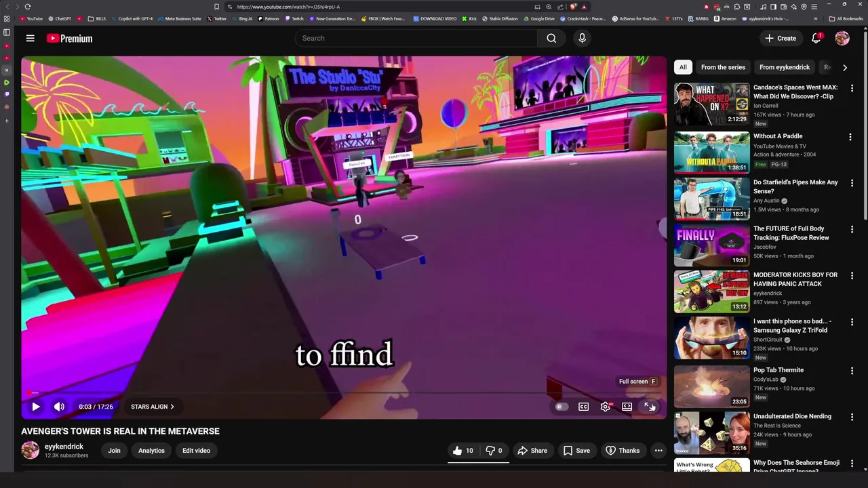Seek on the video progress bar

coord(344,392)
